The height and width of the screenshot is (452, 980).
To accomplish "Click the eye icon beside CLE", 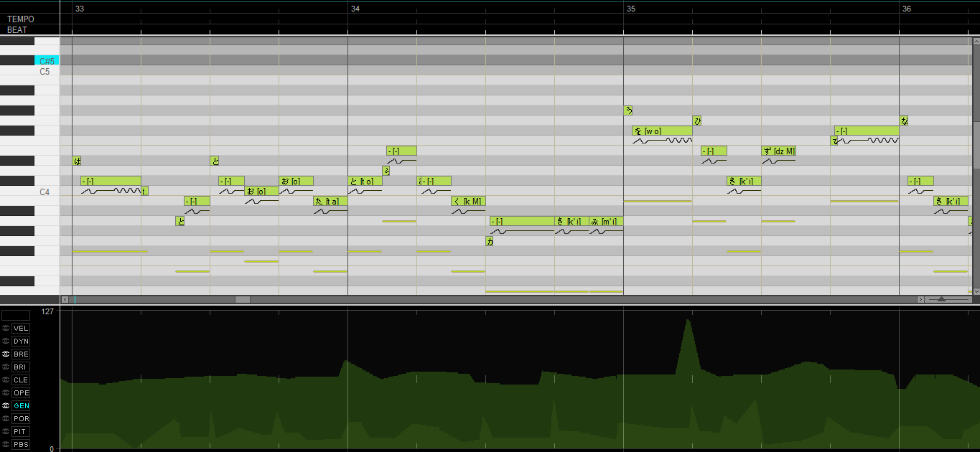I will point(6,380).
